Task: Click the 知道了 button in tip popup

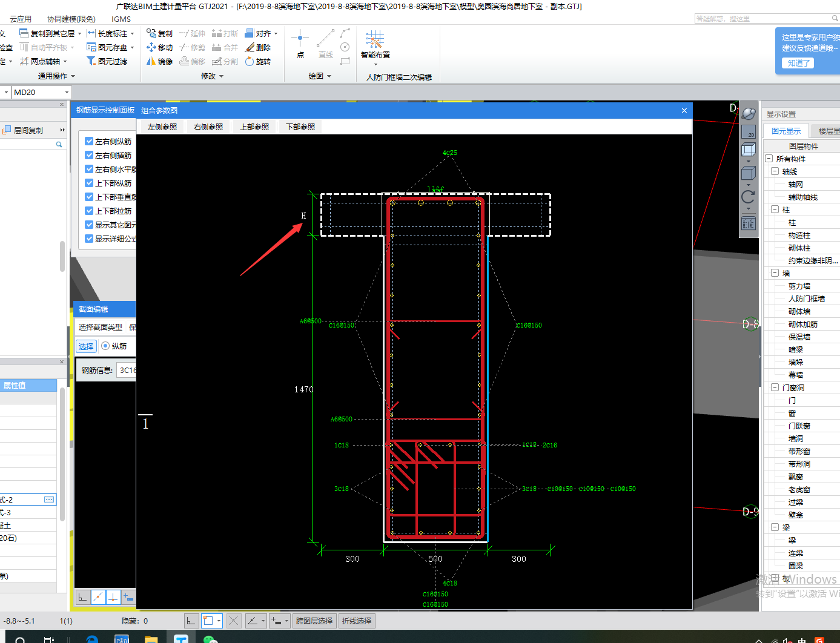Action: click(x=798, y=63)
